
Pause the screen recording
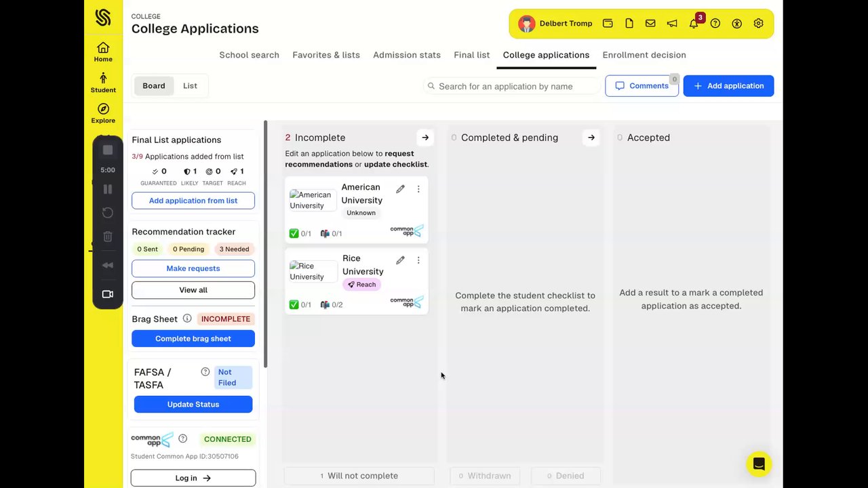pos(108,189)
